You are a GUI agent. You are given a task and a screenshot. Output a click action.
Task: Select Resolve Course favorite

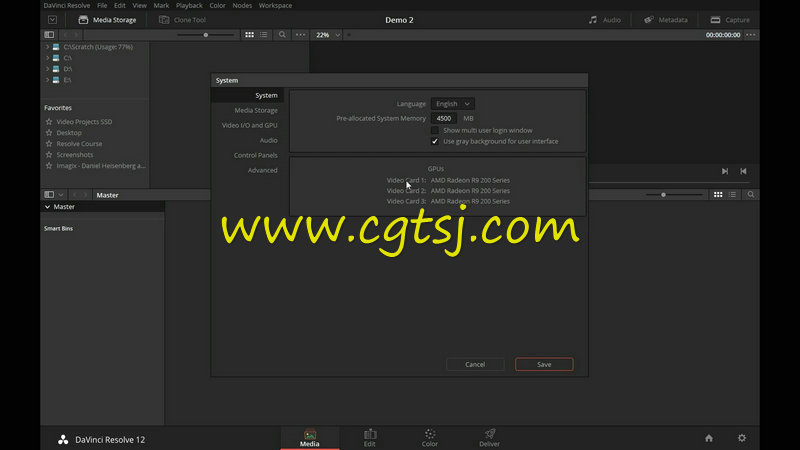tap(79, 144)
